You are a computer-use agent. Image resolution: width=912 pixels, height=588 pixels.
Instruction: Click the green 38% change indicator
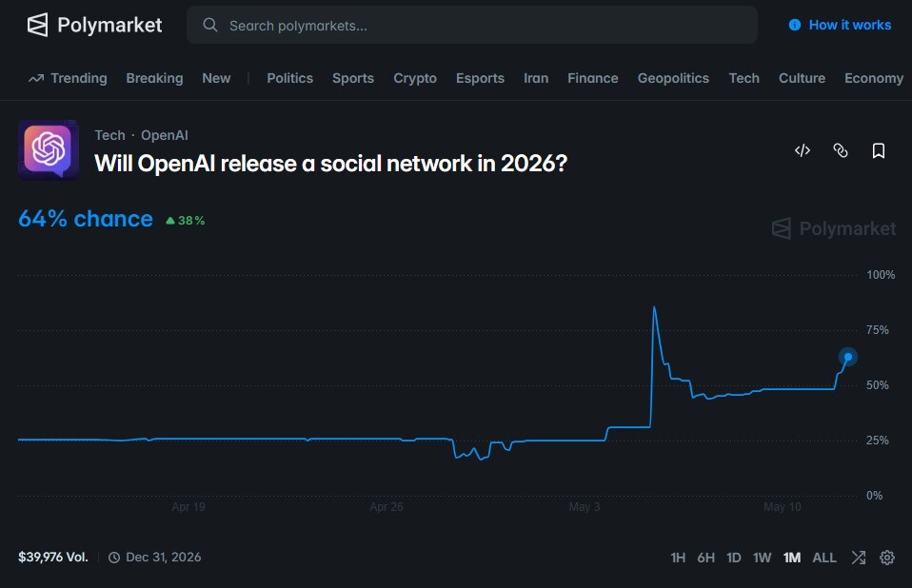[186, 221]
